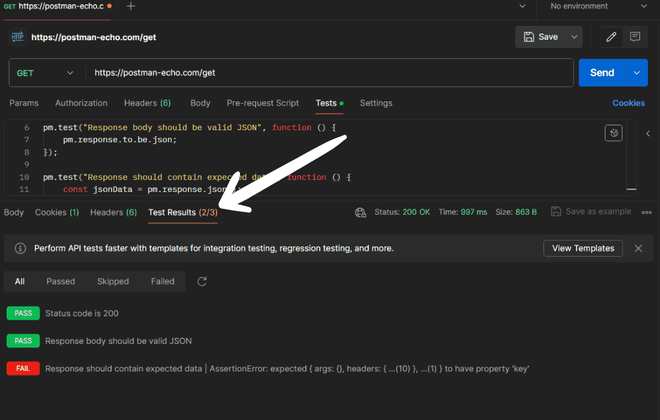Select the GET postman-echo request tab
Screen dimensions: 660x420
tap(57, 6)
